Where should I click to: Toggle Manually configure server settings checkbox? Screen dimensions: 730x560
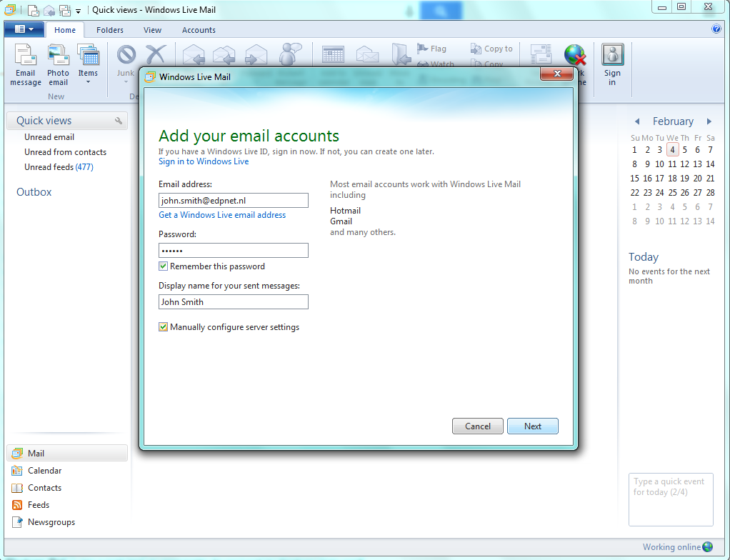pos(163,326)
